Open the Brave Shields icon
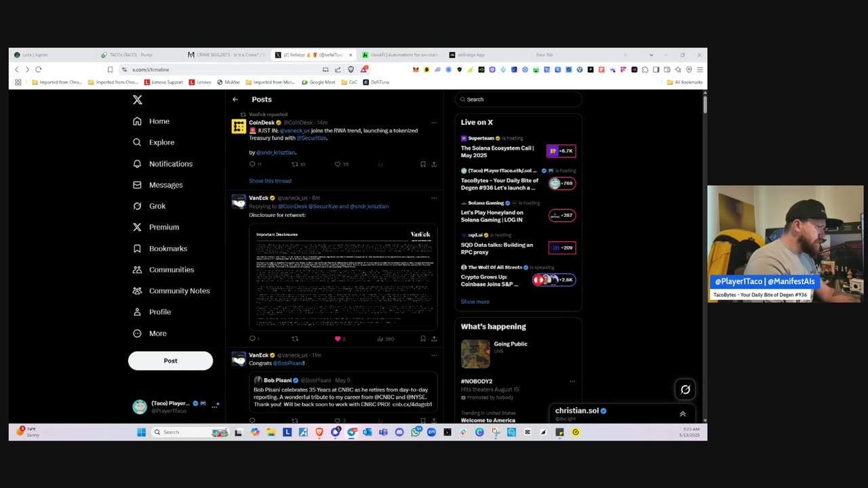The image size is (868, 488). [351, 70]
